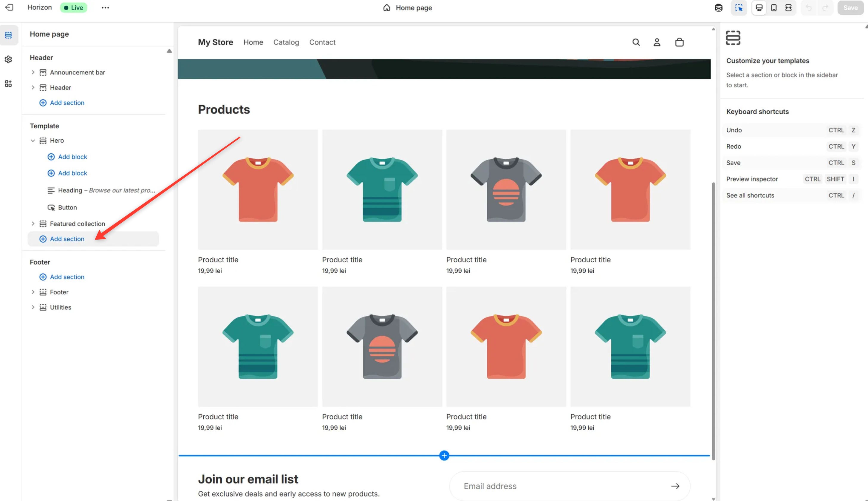This screenshot has width=868, height=501.
Task: Expand the Featured collection section
Action: (33, 224)
